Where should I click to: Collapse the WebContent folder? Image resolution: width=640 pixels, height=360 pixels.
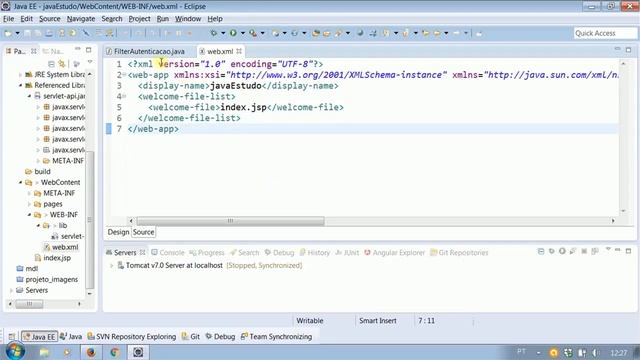click(20, 182)
